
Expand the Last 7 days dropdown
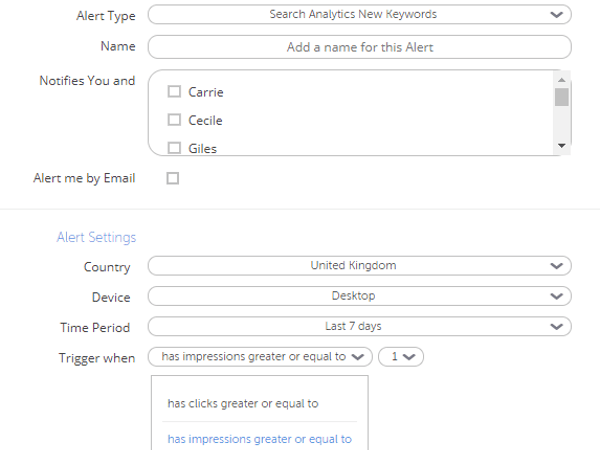click(x=360, y=326)
